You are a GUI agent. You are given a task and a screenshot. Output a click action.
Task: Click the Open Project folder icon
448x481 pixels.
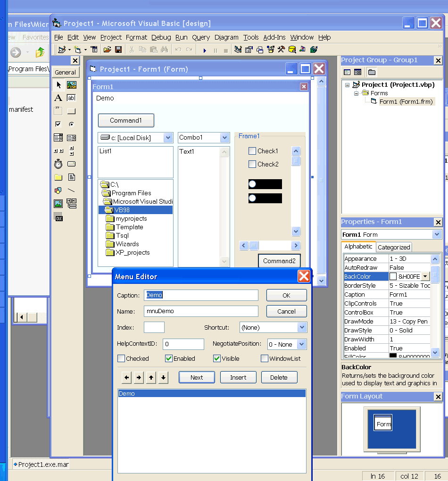tap(107, 50)
